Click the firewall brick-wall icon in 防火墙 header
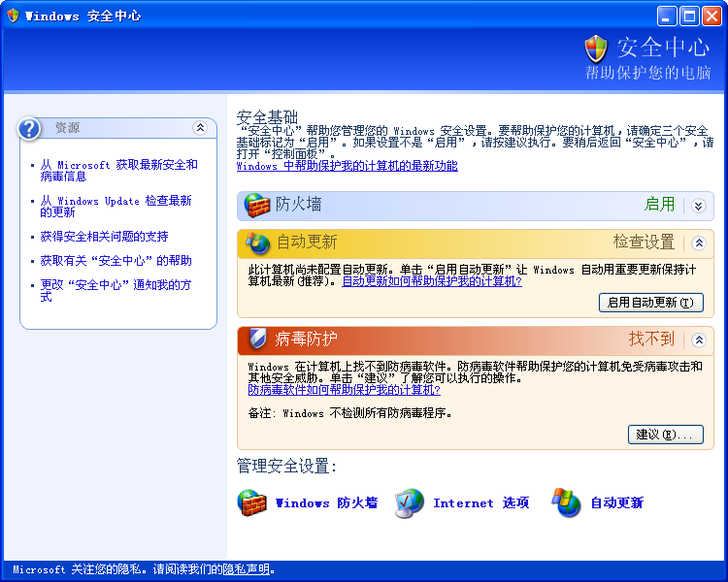The width and height of the screenshot is (728, 582). pos(257,205)
